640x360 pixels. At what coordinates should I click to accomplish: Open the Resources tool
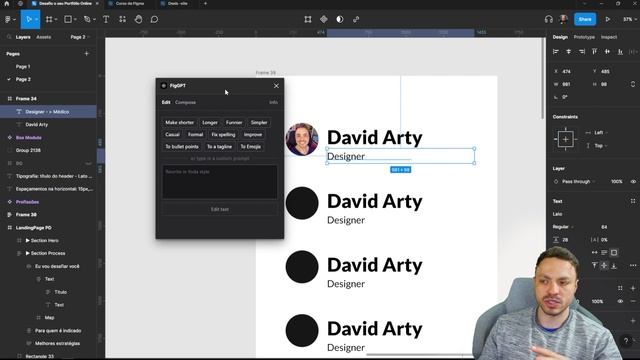tap(122, 19)
